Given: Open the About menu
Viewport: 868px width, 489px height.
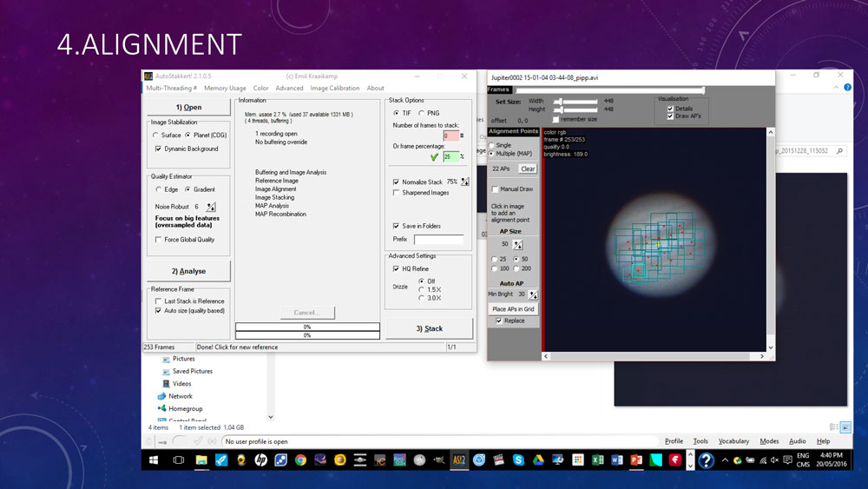Looking at the screenshot, I should [x=375, y=88].
